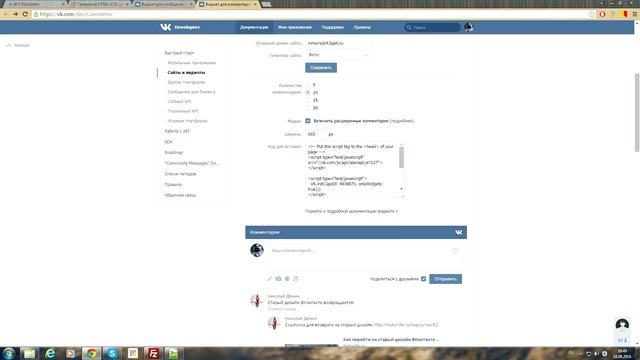
Task: Select 20 comments radio button
Action: 308,108
